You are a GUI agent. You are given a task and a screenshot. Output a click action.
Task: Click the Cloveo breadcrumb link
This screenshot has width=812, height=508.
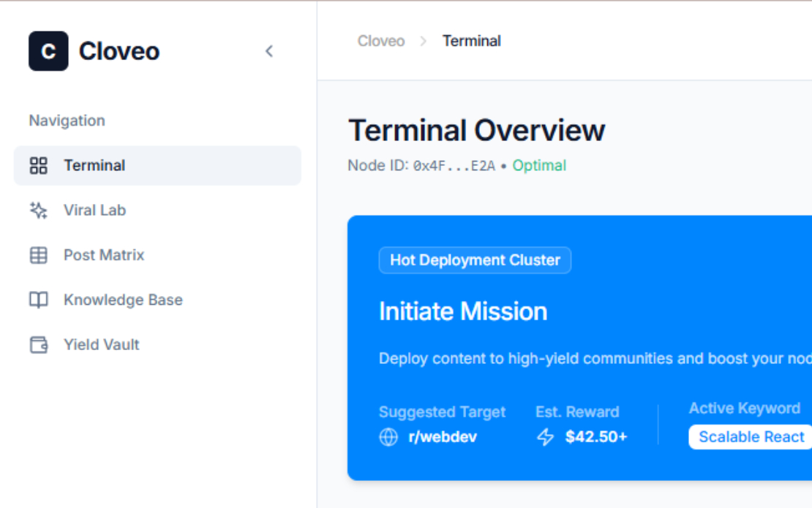[381, 41]
